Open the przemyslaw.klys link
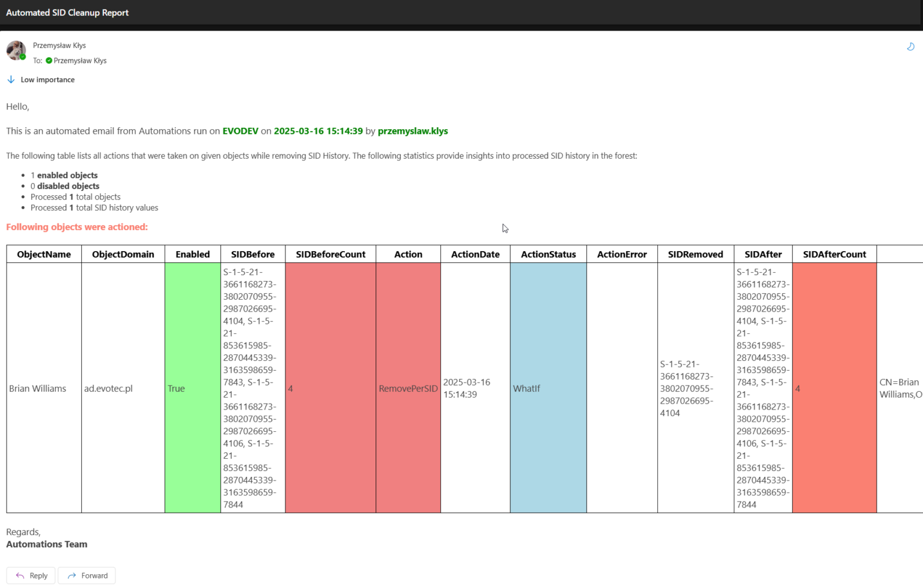 (412, 131)
